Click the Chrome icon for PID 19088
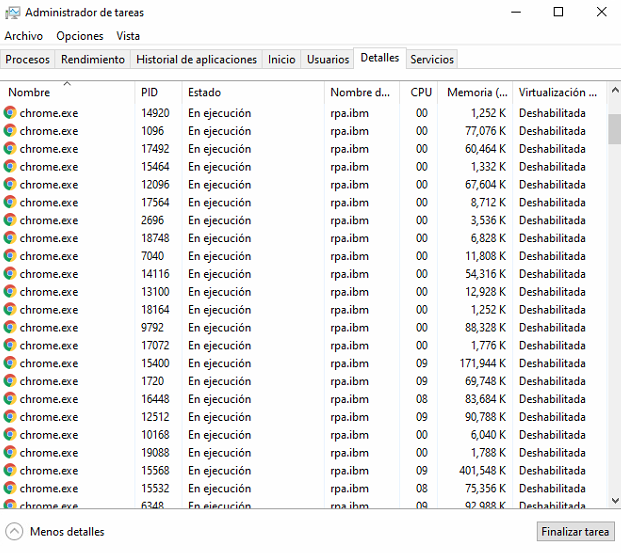621x553 pixels. pos(10,452)
